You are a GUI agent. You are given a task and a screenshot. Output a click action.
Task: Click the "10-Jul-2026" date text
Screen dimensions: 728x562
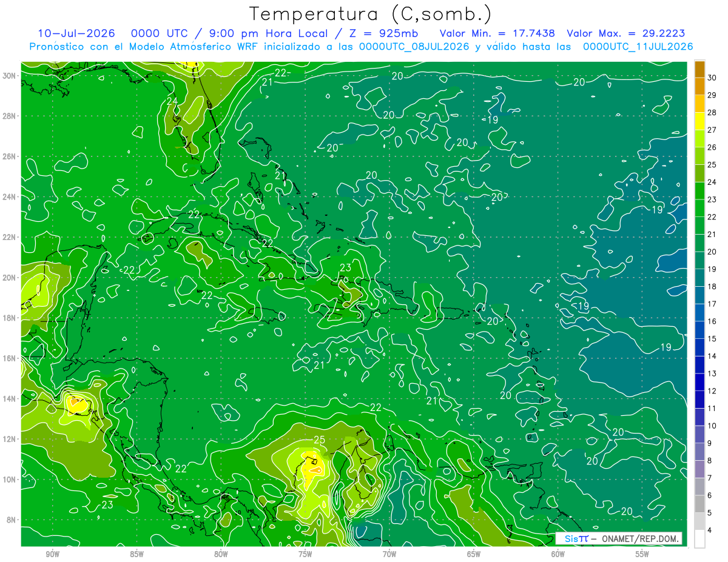pyautogui.click(x=76, y=33)
